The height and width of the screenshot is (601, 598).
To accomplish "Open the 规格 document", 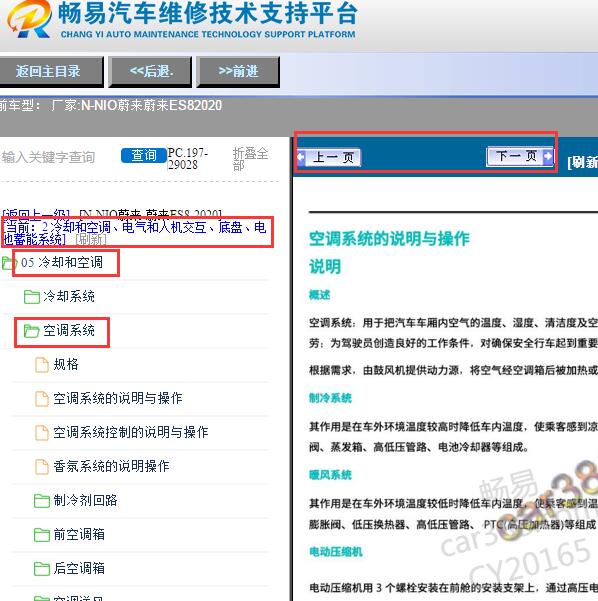I will pyautogui.click(x=66, y=364).
